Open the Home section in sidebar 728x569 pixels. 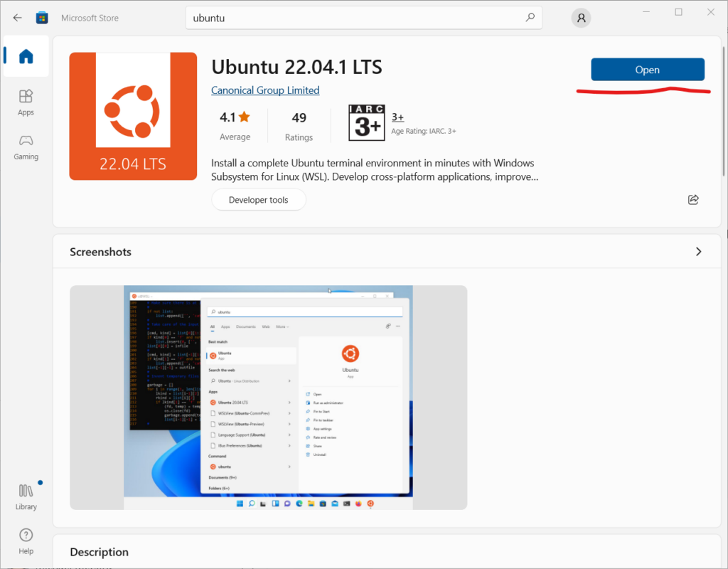pos(26,56)
